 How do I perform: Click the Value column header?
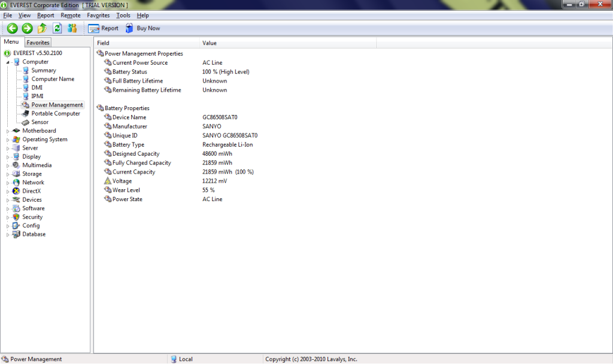pyautogui.click(x=288, y=43)
